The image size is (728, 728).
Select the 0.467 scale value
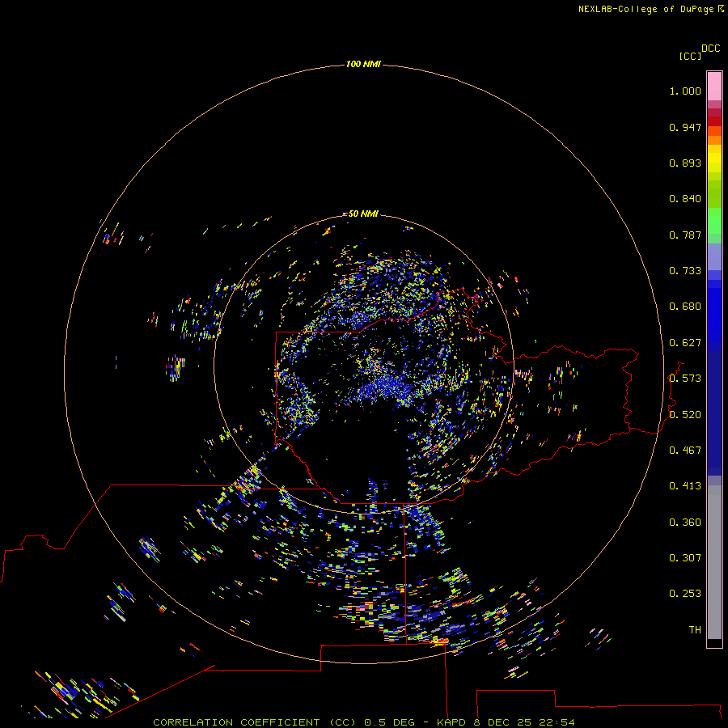[685, 451]
